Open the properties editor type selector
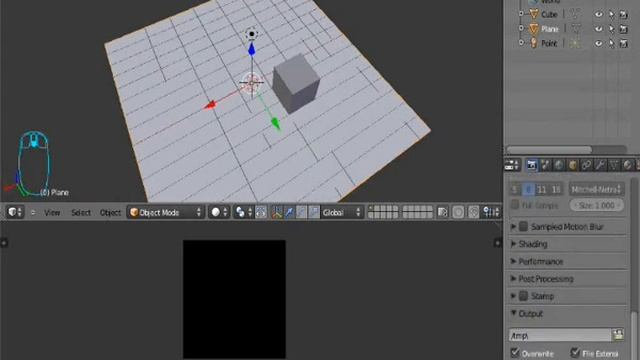The height and width of the screenshot is (360, 640). (x=512, y=165)
